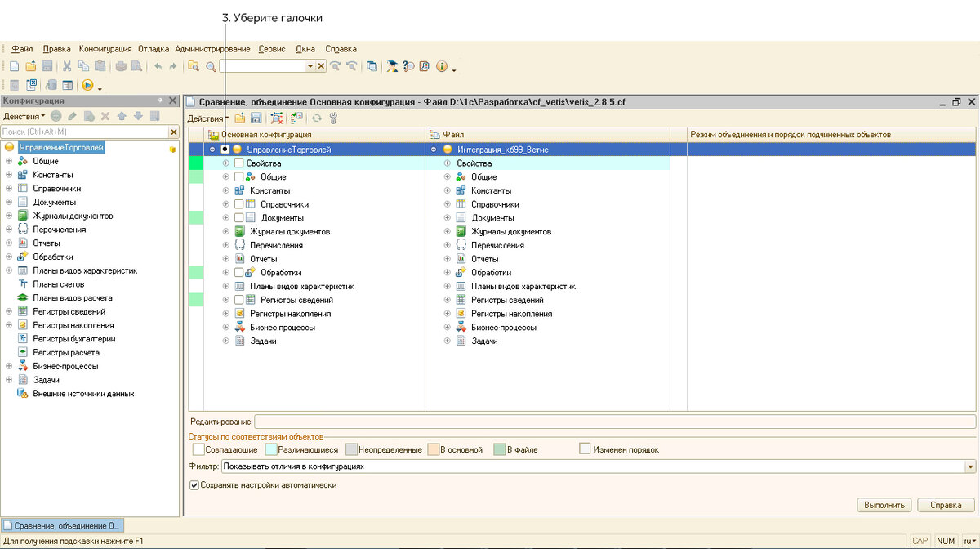Collapse the Интеграция_к699_Ветис node
The image size is (980, 549).
click(x=434, y=150)
